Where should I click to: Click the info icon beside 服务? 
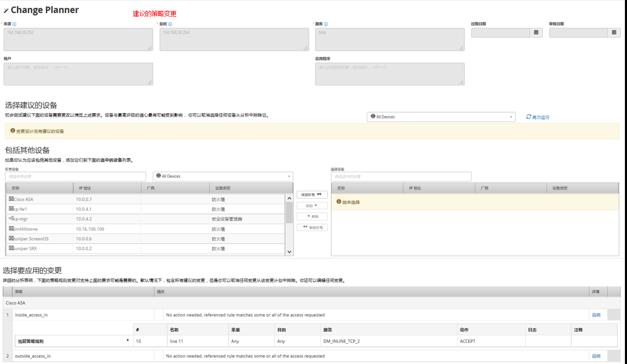[x=325, y=24]
